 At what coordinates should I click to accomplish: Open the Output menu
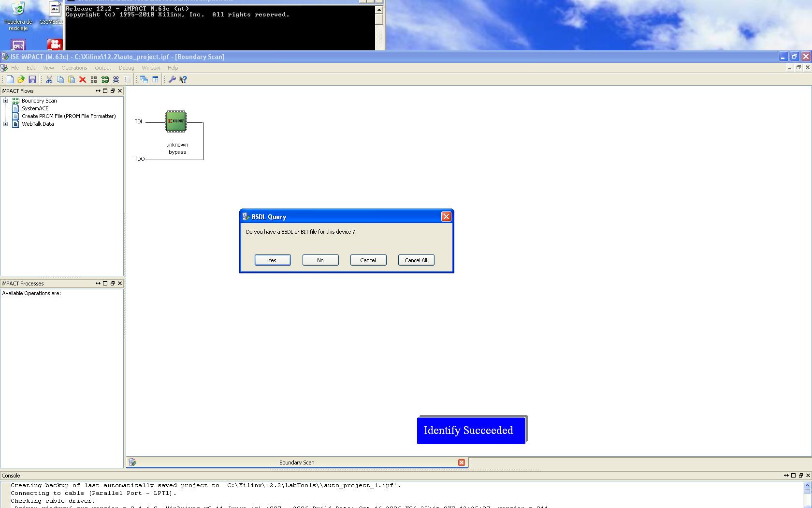click(103, 68)
